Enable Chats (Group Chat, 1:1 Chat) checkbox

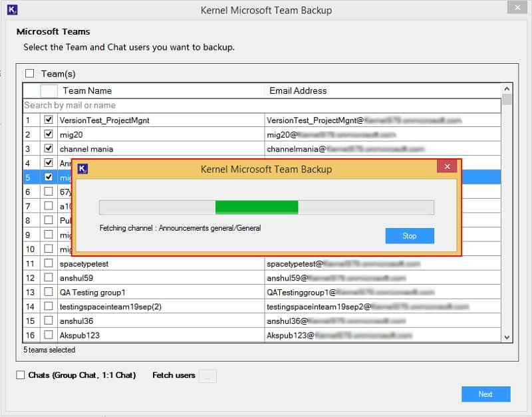click(21, 375)
